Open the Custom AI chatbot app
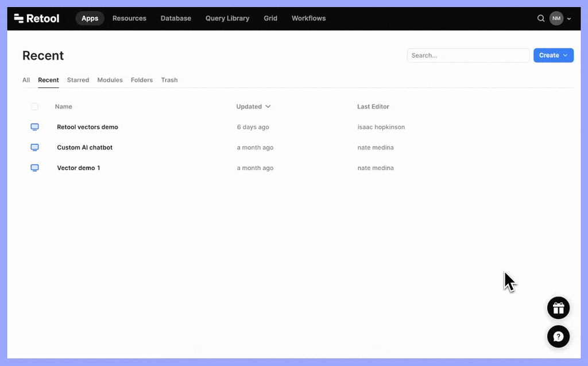The image size is (588, 366). (x=84, y=148)
